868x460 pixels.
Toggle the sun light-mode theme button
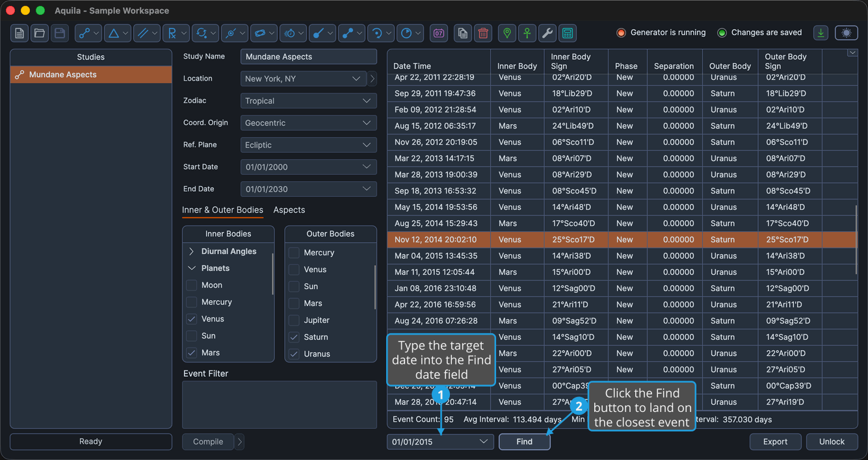click(x=847, y=33)
